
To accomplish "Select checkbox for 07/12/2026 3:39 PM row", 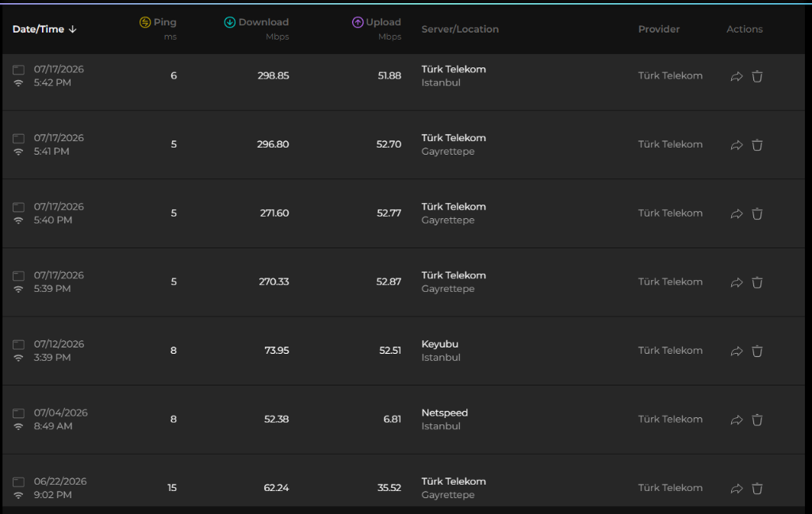I will click(19, 344).
